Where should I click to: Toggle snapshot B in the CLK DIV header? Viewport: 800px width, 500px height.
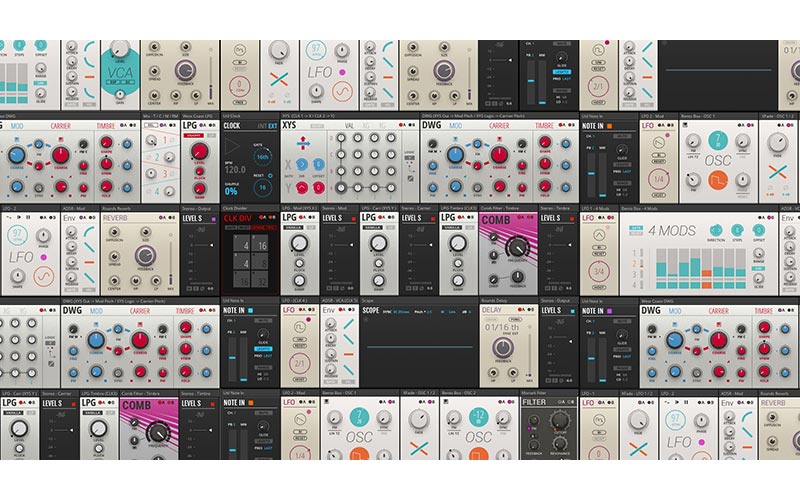click(272, 217)
